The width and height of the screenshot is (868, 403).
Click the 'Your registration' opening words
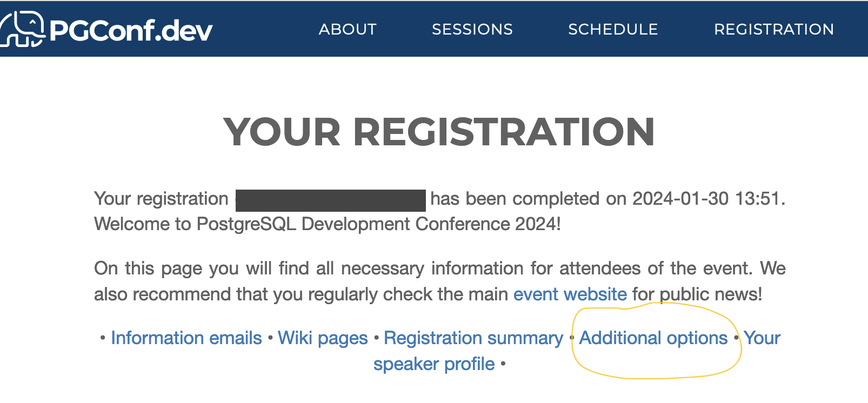[x=161, y=199]
